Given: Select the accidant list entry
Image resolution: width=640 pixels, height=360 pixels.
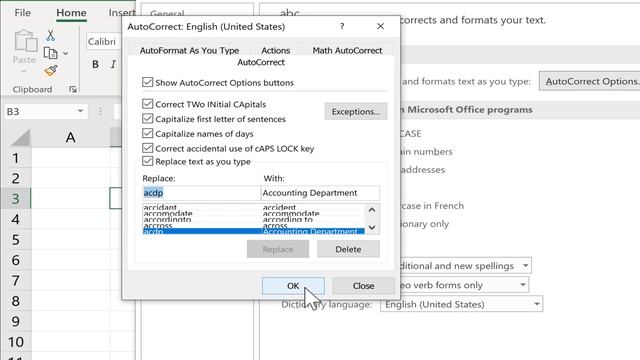Looking at the screenshot, I should coord(253,207).
